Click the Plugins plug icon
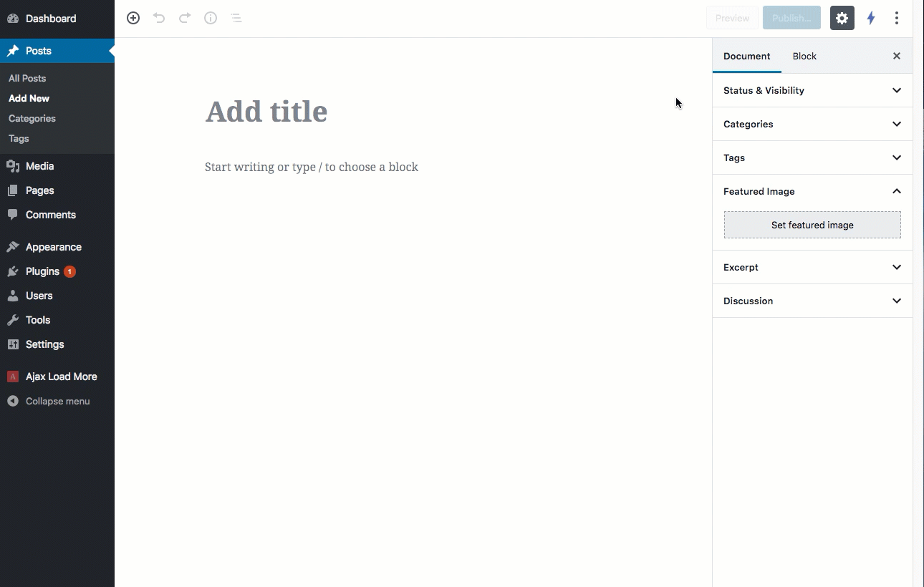924x587 pixels. click(13, 271)
